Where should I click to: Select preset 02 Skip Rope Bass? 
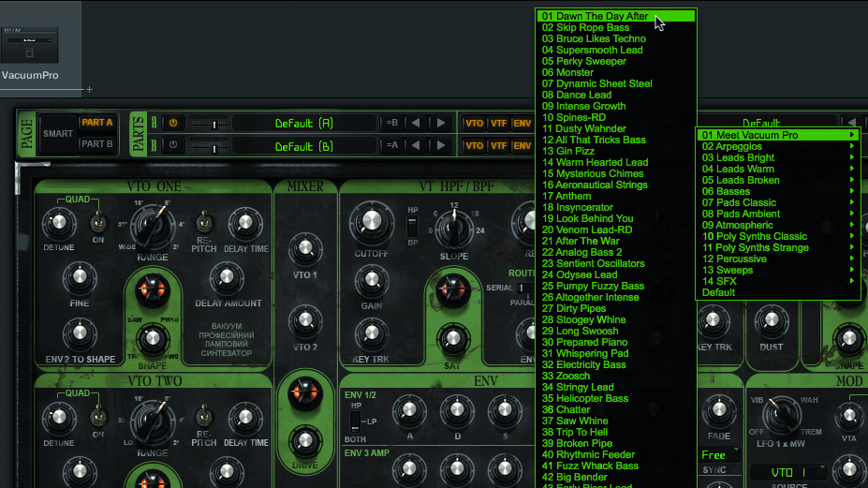pyautogui.click(x=615, y=27)
